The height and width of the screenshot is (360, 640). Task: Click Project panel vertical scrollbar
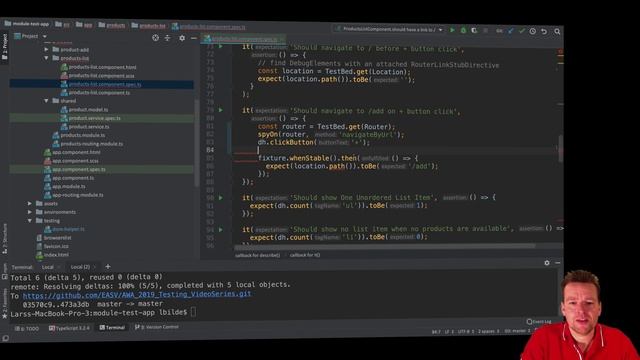[197, 143]
